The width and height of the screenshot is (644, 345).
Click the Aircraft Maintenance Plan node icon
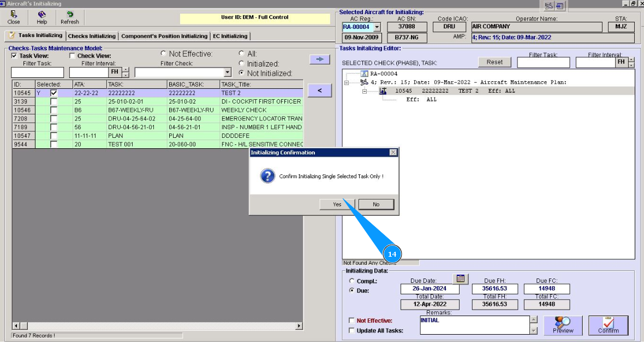click(x=364, y=82)
